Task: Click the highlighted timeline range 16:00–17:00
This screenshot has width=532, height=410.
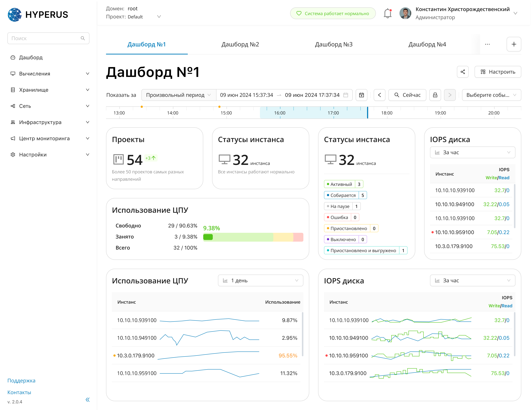Action: [x=314, y=113]
